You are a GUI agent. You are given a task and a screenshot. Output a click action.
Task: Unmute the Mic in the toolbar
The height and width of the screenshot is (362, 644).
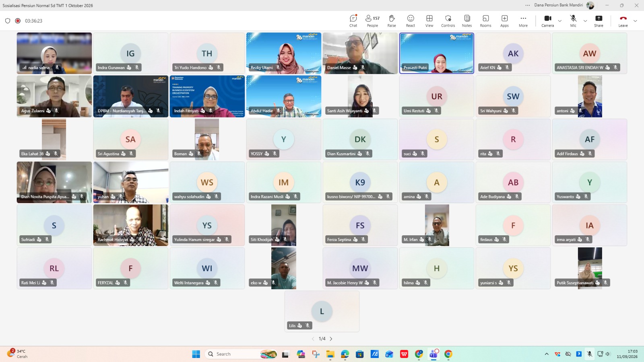click(573, 21)
